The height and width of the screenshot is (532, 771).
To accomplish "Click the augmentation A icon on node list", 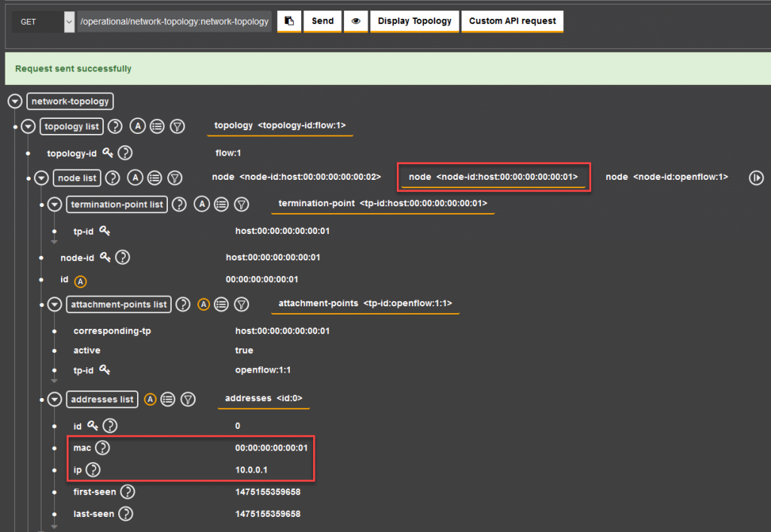I will (136, 178).
